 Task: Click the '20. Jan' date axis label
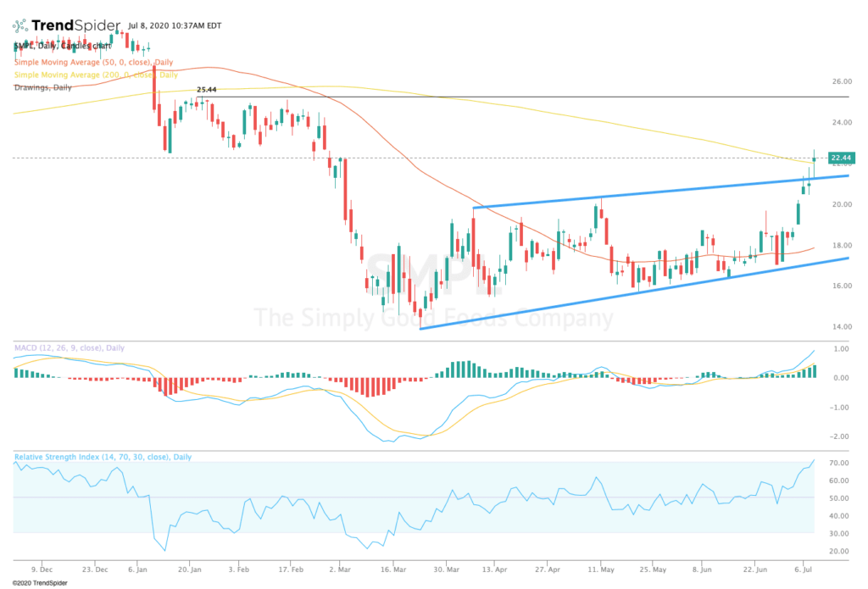tap(189, 570)
